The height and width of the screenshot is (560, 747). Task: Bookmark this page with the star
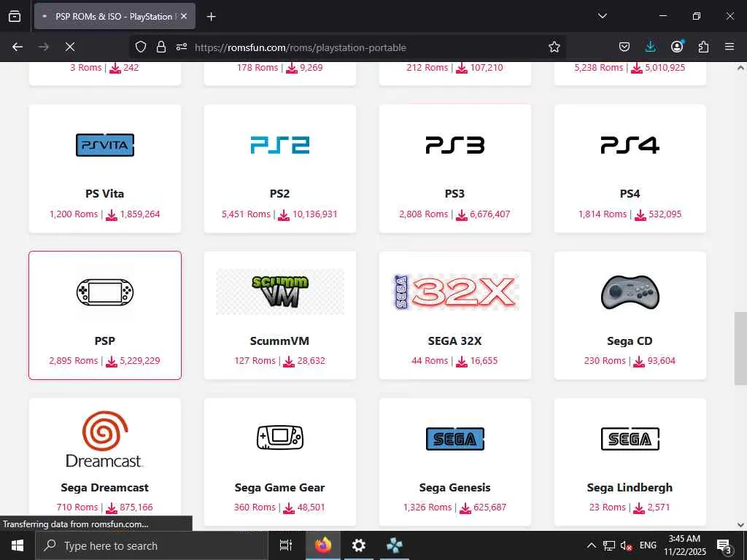pos(554,47)
